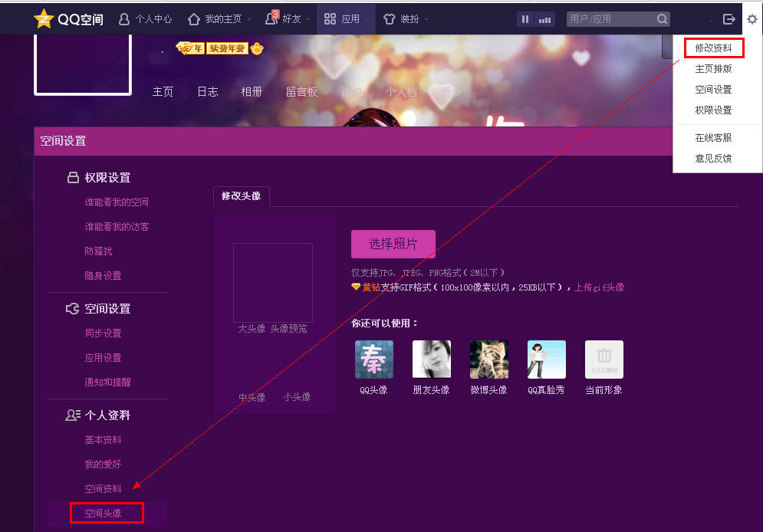Click the 我的主页 house icon

click(194, 18)
